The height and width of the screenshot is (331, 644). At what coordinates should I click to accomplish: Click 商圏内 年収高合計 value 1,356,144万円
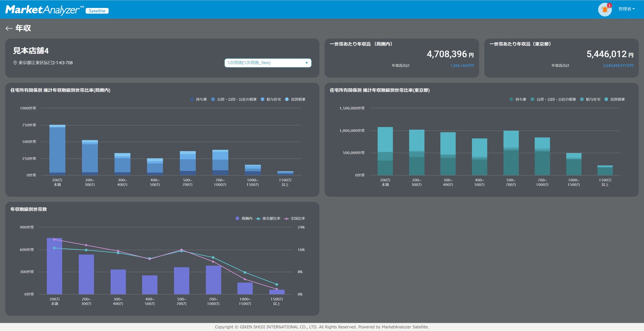coord(462,66)
